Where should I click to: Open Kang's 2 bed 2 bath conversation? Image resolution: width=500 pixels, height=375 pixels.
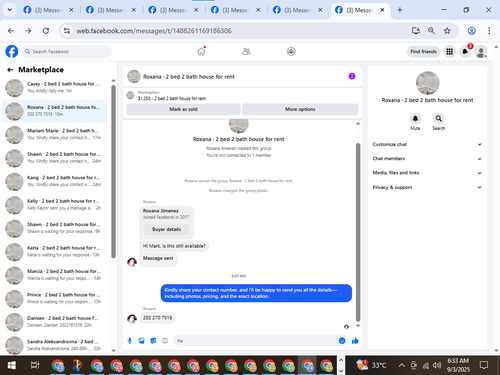point(55,181)
